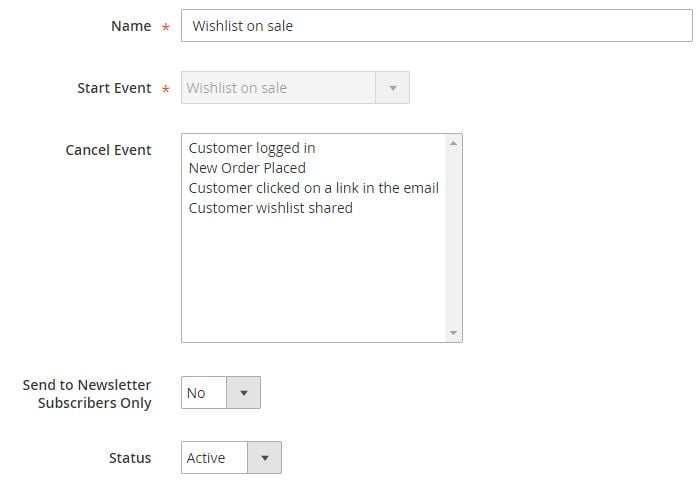Click empty area inside Cancel Event listbox
This screenshot has width=700, height=485.
click(312, 277)
